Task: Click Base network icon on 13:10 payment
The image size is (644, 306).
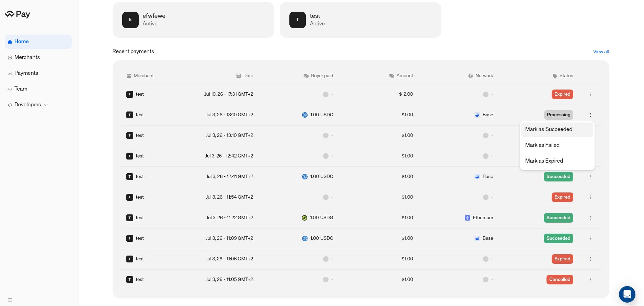Action: [x=477, y=115]
